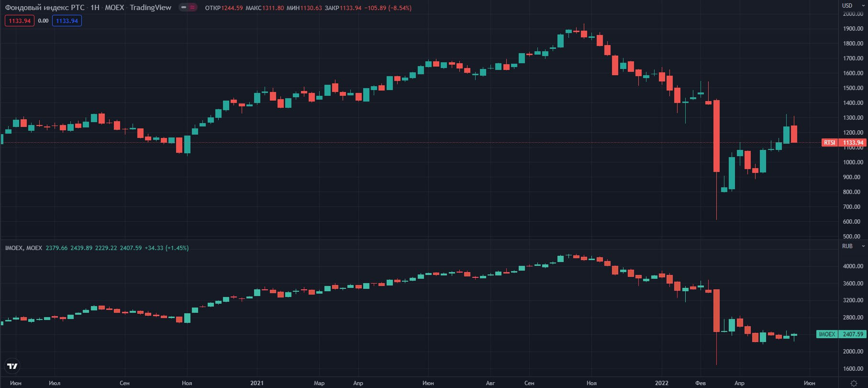Click the МАКС 1311.80 high value
This screenshot has height=388, width=868.
[265, 8]
